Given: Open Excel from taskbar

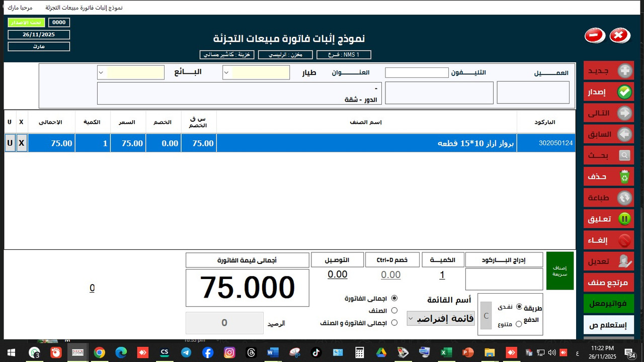Looking at the screenshot, I should 446,353.
